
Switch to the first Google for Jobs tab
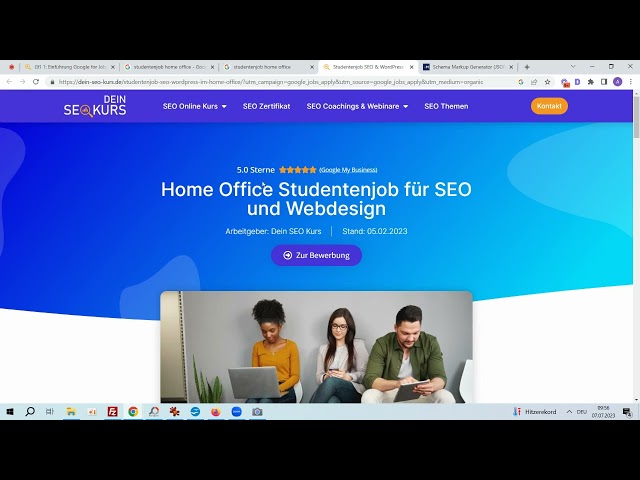tap(68, 67)
